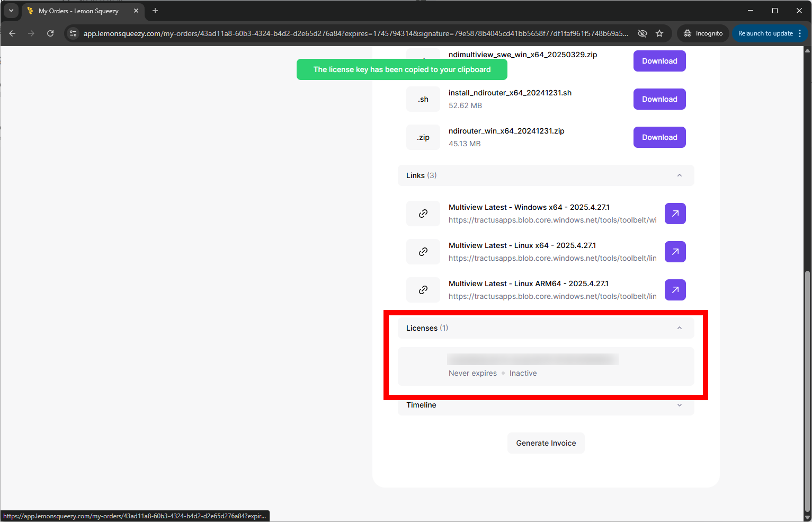Click the .sh file type icon

[423, 99]
